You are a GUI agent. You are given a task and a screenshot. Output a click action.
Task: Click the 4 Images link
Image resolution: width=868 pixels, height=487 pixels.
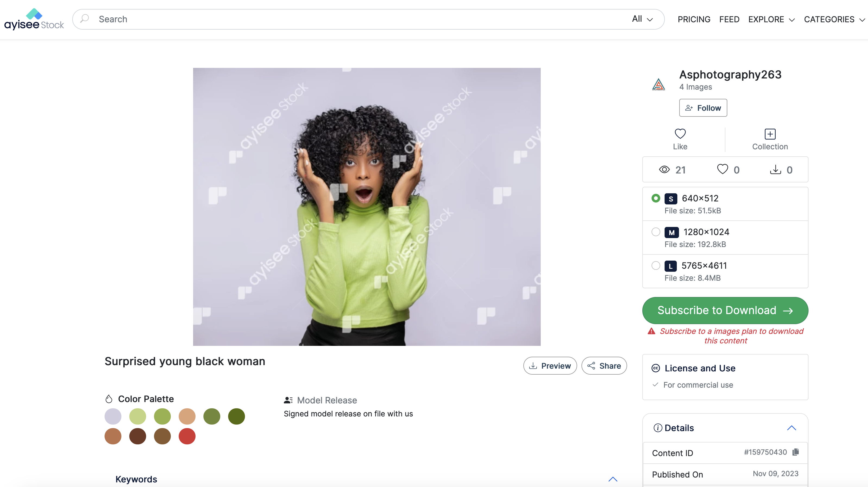pyautogui.click(x=696, y=87)
